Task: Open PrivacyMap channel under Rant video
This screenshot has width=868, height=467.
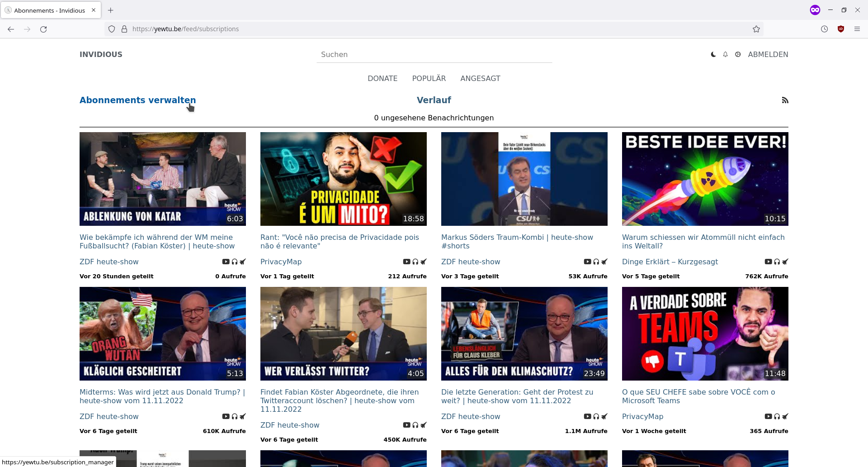Action: (x=281, y=262)
